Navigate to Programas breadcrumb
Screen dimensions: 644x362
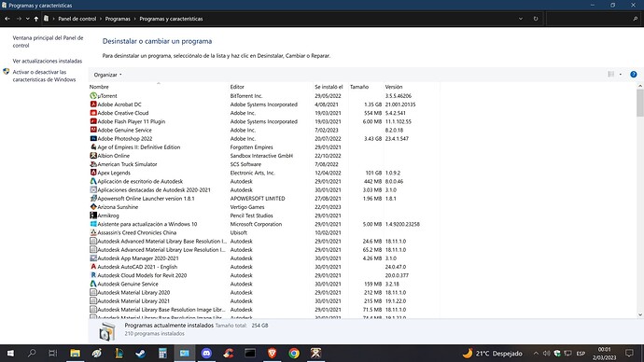[118, 19]
